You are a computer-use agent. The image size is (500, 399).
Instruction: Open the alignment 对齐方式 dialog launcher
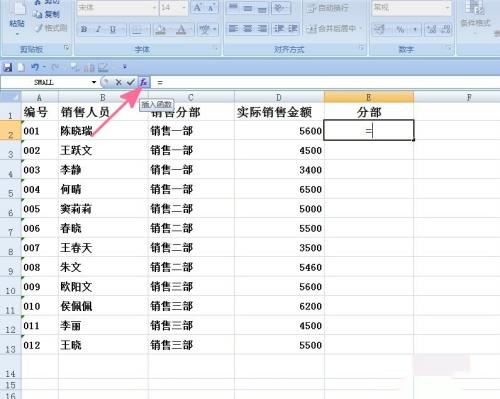[362, 48]
